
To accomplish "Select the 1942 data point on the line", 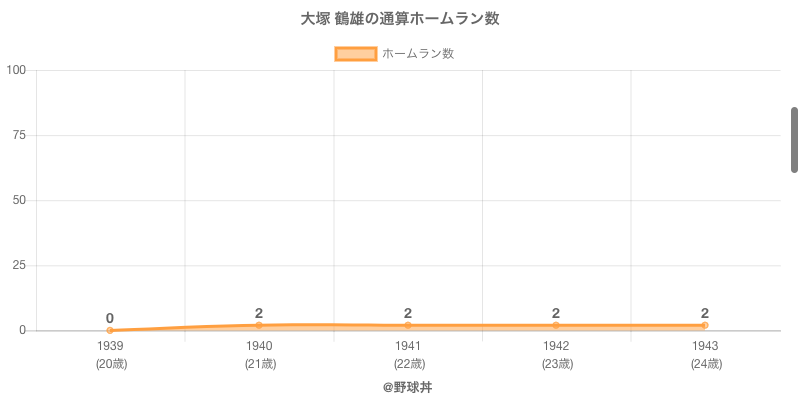I will tap(556, 325).
